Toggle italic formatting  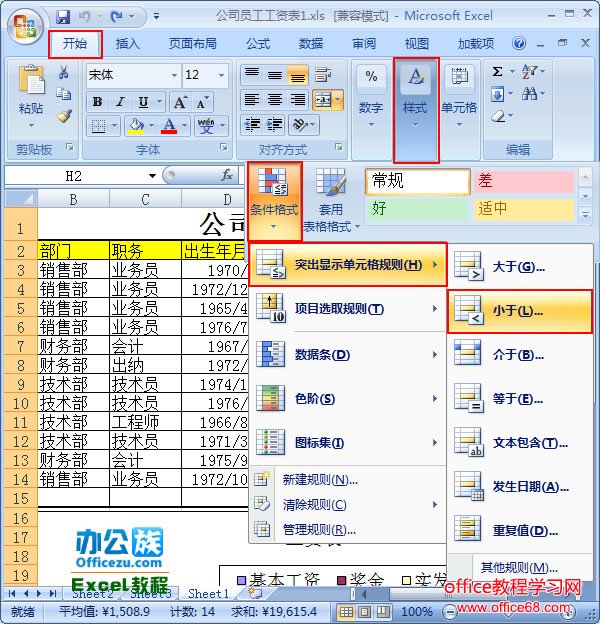[x=120, y=102]
